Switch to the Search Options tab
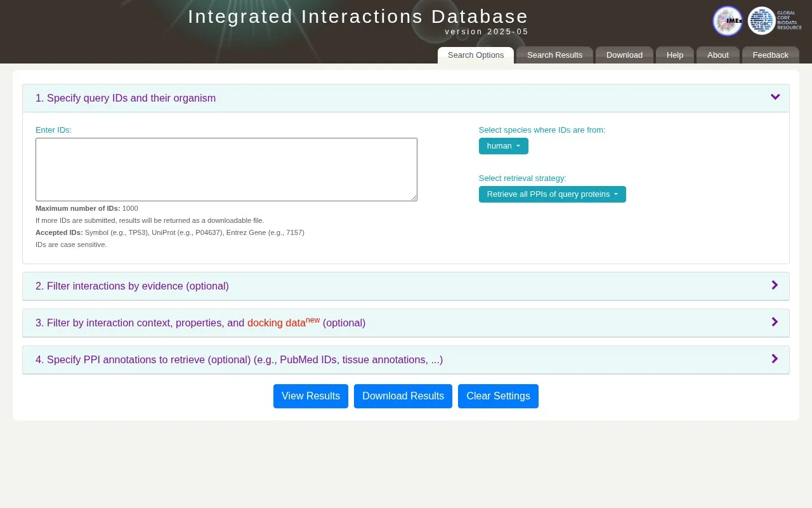This screenshot has width=812, height=508. tap(476, 55)
